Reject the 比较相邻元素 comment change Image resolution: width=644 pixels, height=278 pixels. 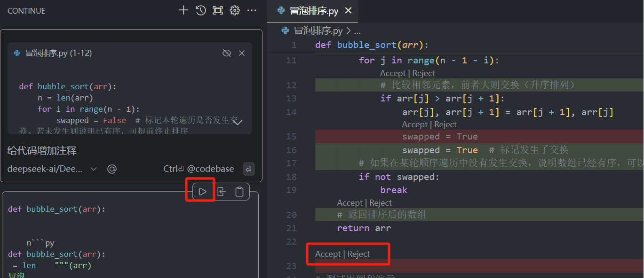[424, 73]
